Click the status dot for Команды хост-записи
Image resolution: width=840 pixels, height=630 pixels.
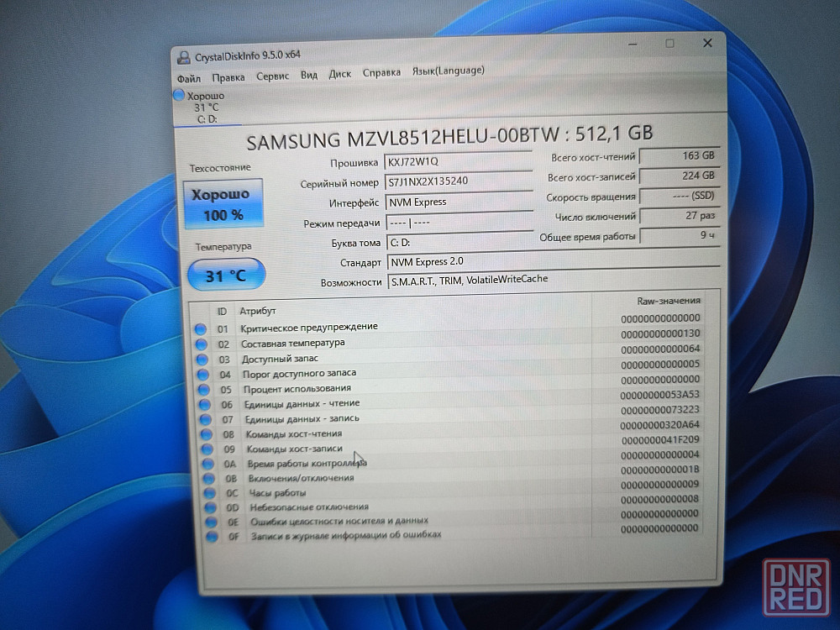207,449
